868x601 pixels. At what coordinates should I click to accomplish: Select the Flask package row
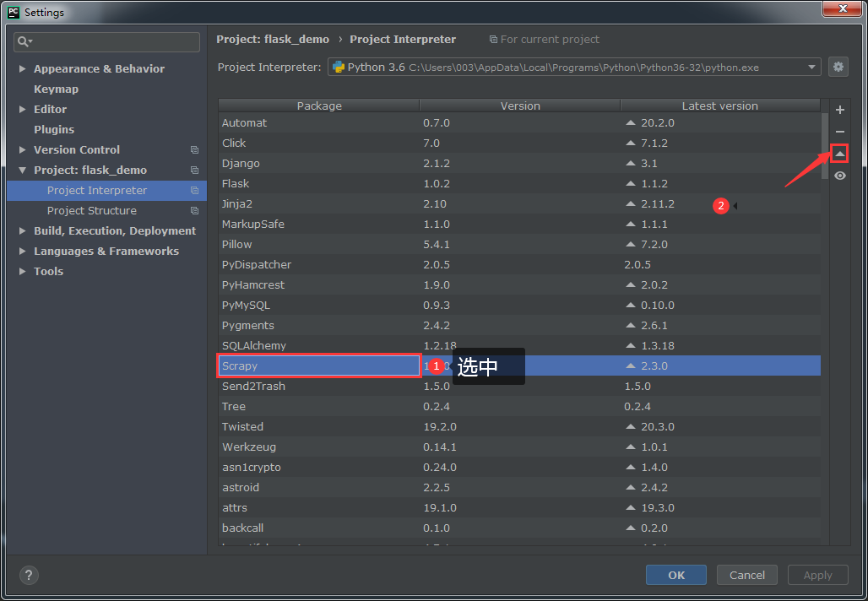[x=520, y=184]
